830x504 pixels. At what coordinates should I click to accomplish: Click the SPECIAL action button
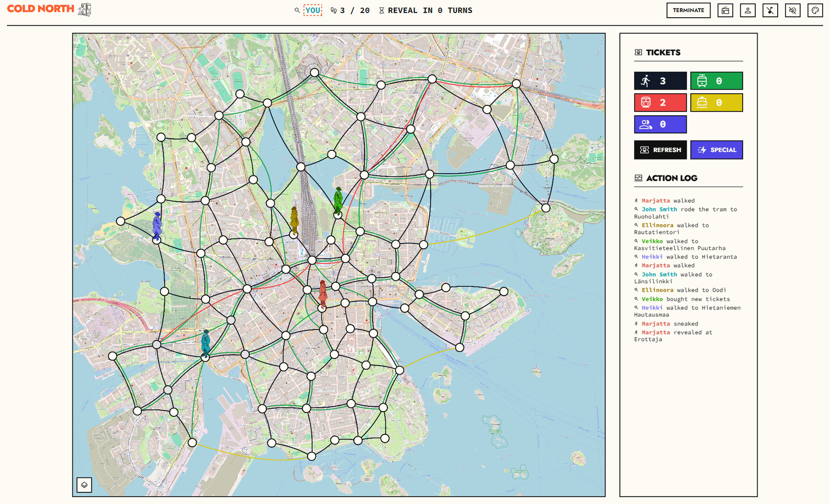[716, 150]
